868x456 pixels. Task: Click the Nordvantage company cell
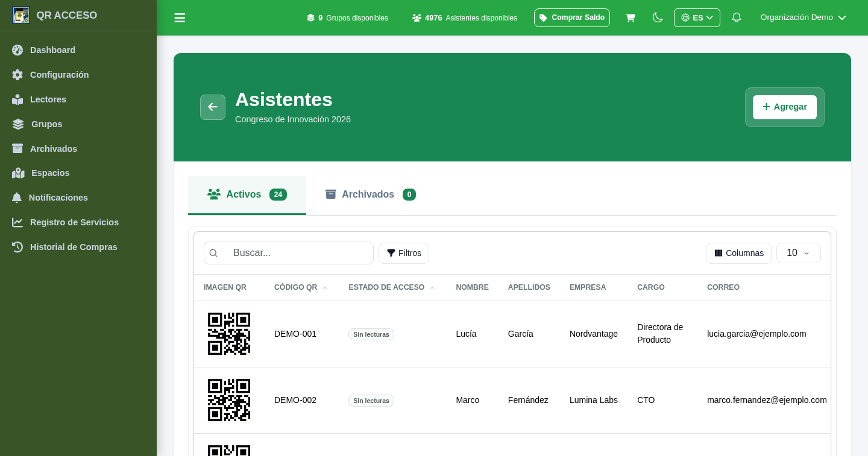pyautogui.click(x=594, y=334)
